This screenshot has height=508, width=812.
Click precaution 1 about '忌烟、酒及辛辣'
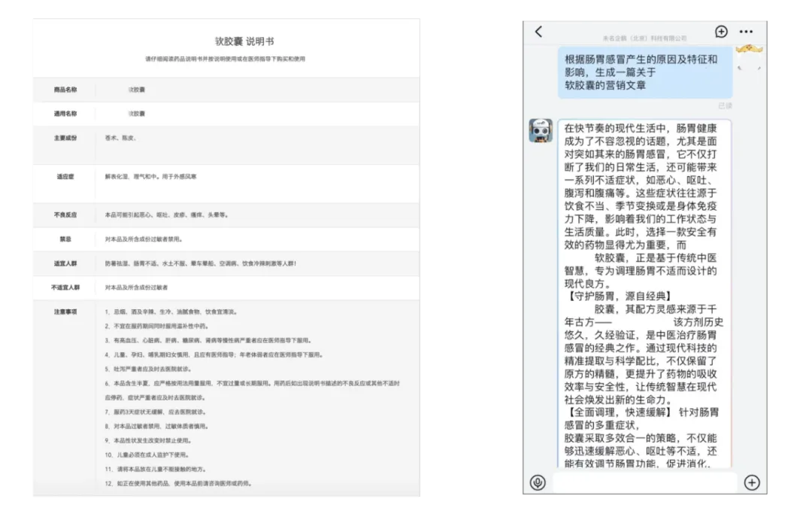(x=171, y=312)
